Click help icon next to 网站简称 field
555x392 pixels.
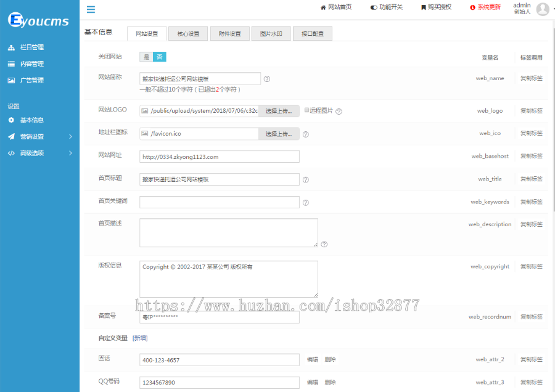(x=267, y=79)
